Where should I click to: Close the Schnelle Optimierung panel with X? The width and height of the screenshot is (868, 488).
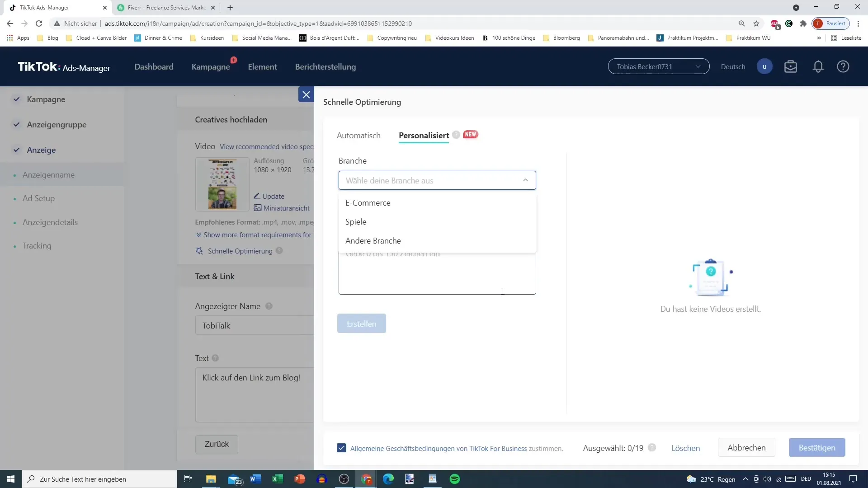coord(306,95)
